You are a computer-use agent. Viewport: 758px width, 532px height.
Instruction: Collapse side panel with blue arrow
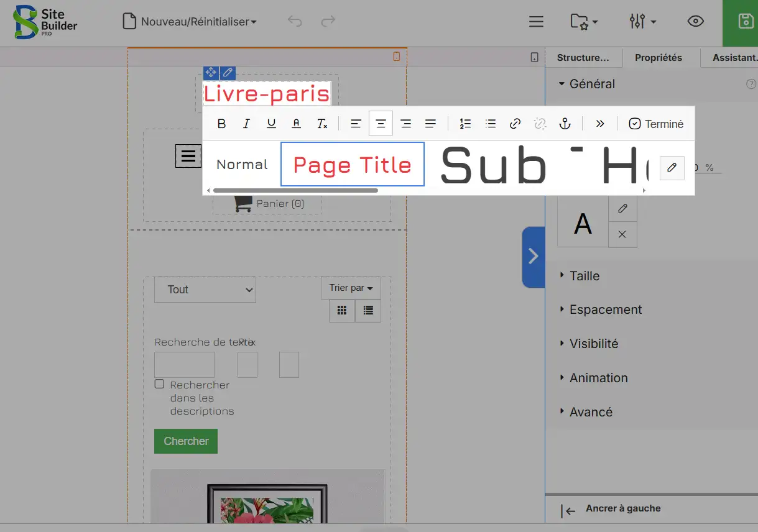click(533, 257)
